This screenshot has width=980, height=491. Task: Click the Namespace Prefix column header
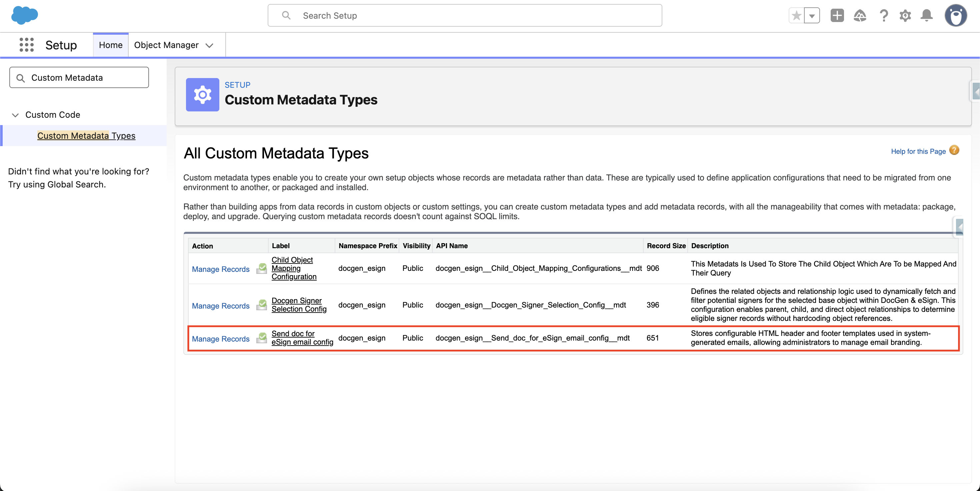pos(368,246)
